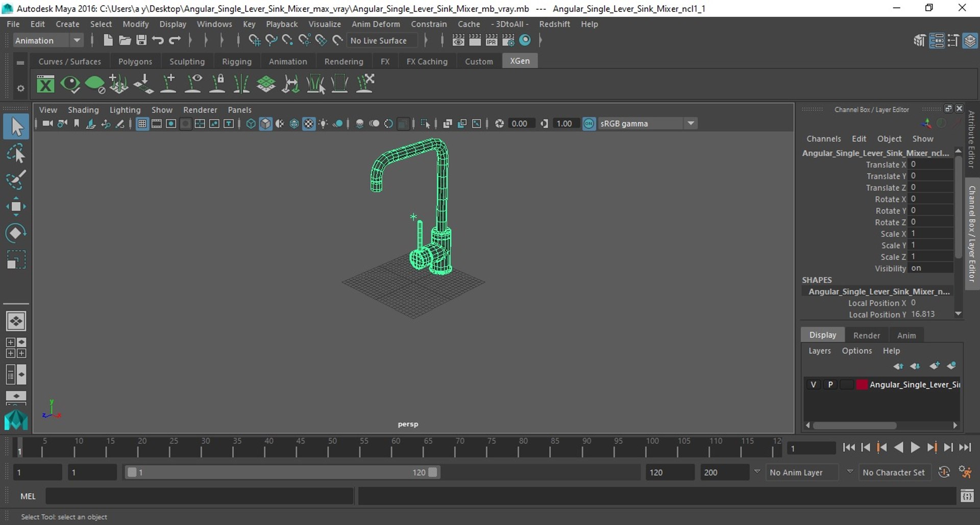980x525 pixels.
Task: Step forward to the next key
Action: click(x=932, y=447)
